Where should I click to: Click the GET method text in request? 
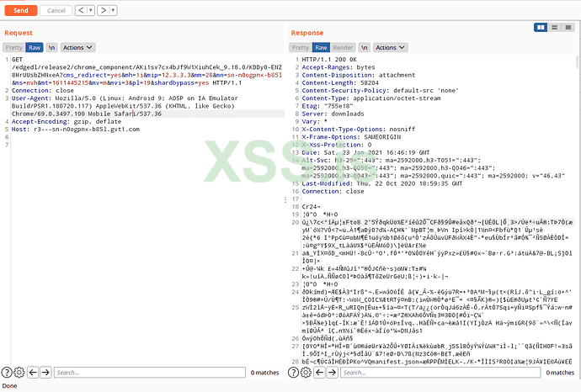coord(17,59)
